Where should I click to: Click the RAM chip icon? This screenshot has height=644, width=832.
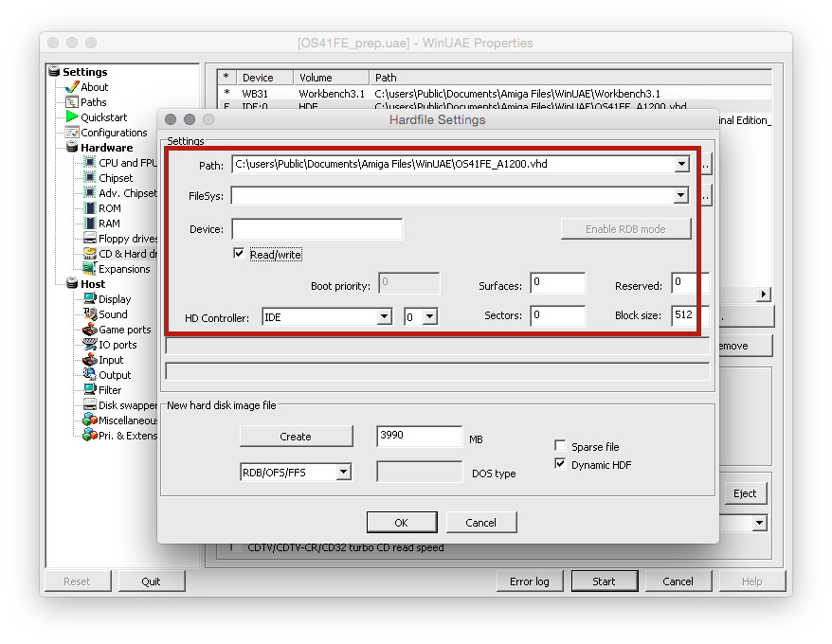(90, 224)
